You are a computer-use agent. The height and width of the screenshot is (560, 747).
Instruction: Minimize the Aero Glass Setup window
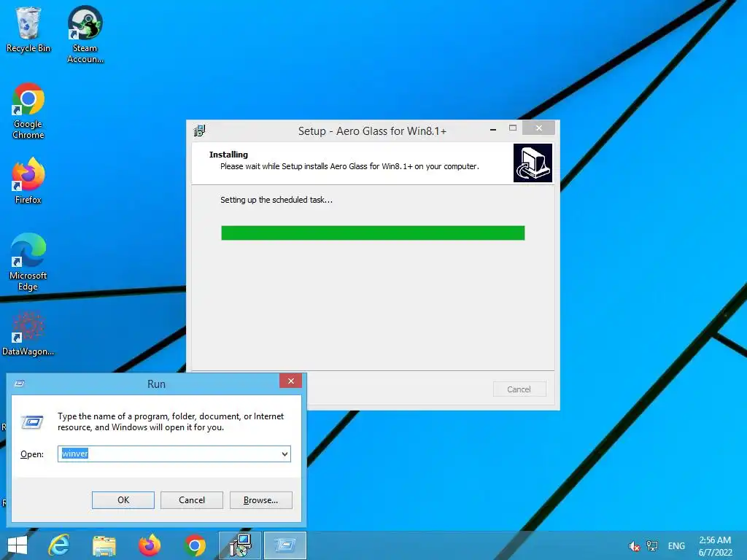(493, 128)
